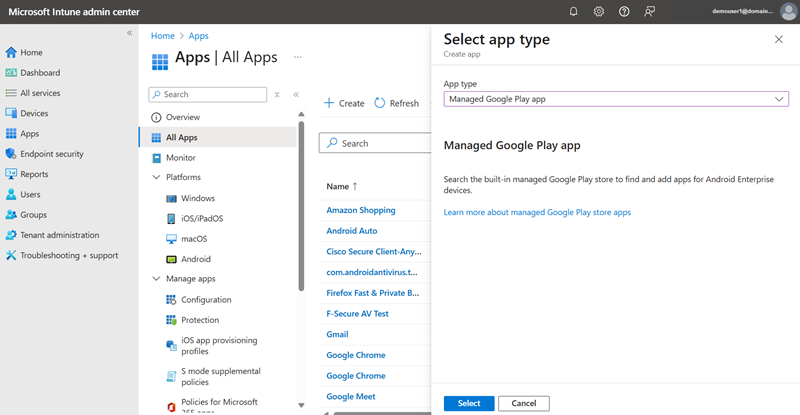This screenshot has height=415, width=800.
Task: Collapse the Platforms section
Action: [156, 177]
